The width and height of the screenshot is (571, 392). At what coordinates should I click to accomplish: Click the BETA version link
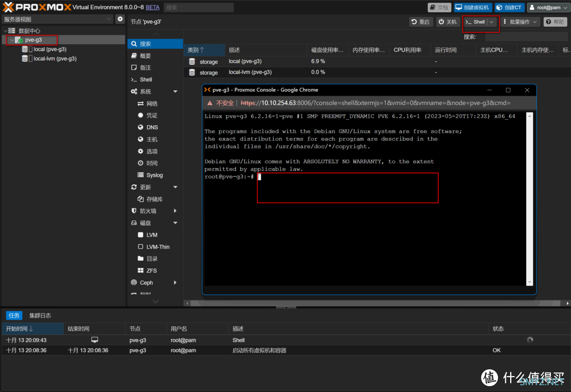click(153, 7)
